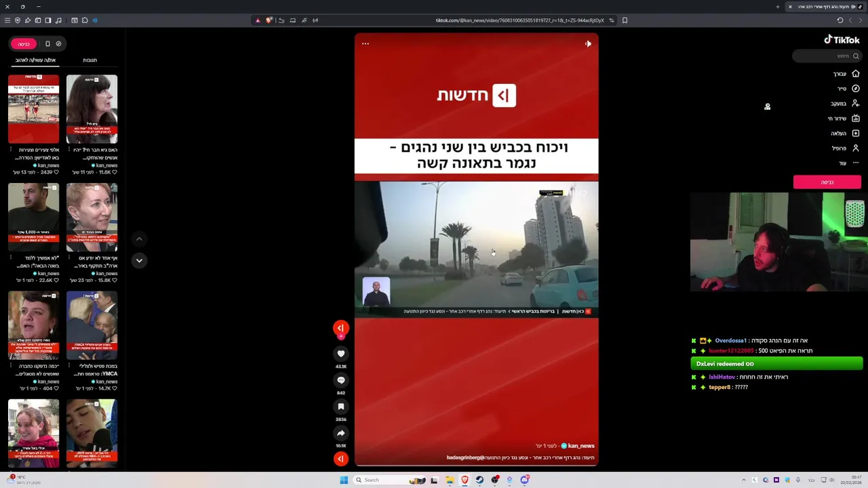Like the video with heart icon
The image size is (868, 488).
[341, 354]
